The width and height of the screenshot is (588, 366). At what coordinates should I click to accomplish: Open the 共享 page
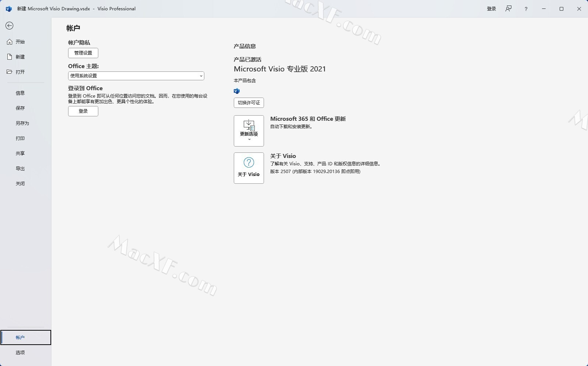[x=25, y=154]
